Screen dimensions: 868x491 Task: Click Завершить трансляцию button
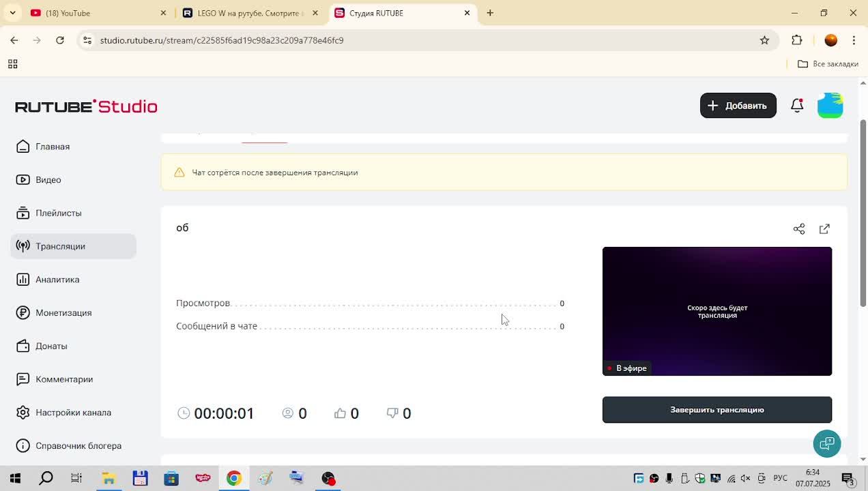click(x=717, y=410)
